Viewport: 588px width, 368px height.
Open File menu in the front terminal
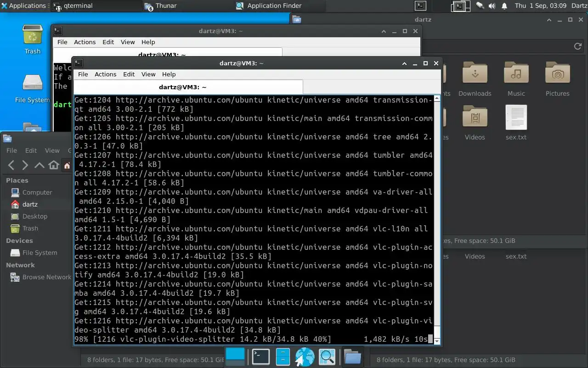coord(83,74)
